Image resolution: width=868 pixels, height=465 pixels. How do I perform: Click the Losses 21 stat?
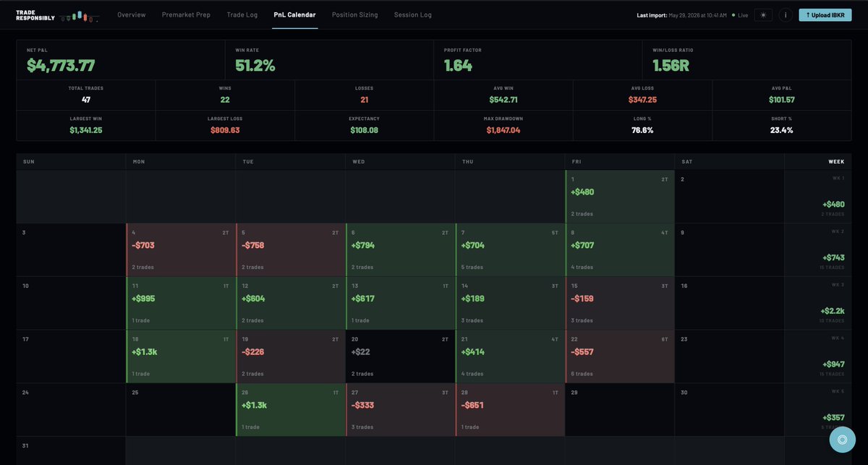(x=365, y=95)
